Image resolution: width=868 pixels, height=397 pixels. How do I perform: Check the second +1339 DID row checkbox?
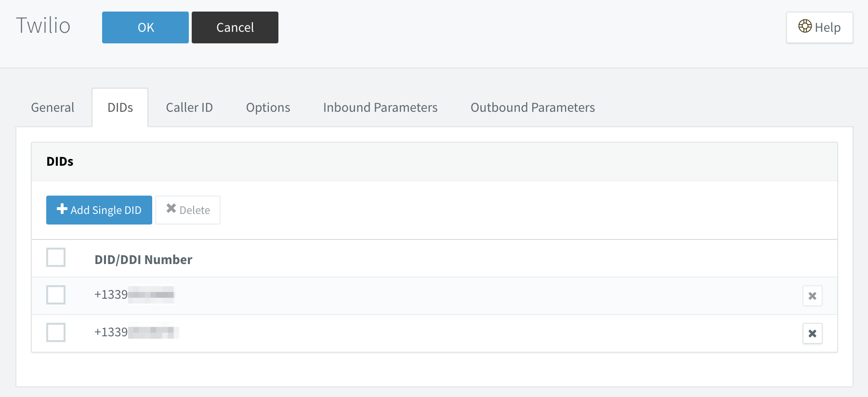click(x=56, y=332)
